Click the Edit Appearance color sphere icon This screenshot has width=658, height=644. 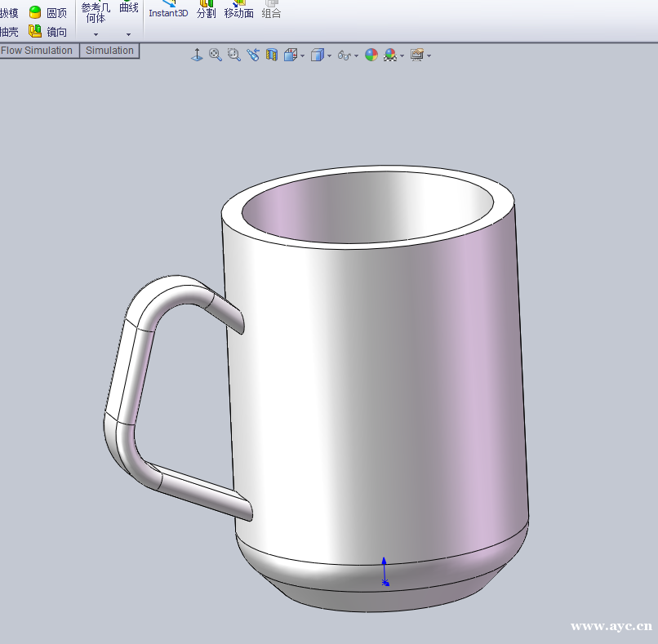(x=371, y=55)
